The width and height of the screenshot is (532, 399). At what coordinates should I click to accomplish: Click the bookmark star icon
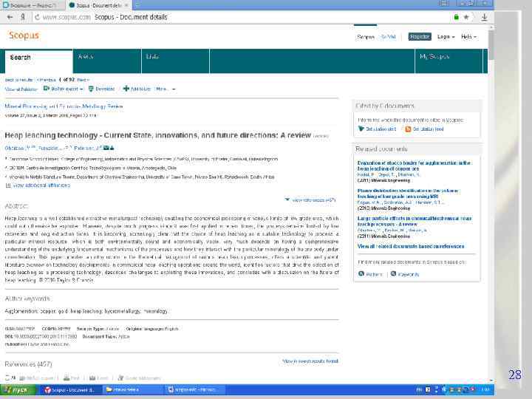[x=466, y=17]
